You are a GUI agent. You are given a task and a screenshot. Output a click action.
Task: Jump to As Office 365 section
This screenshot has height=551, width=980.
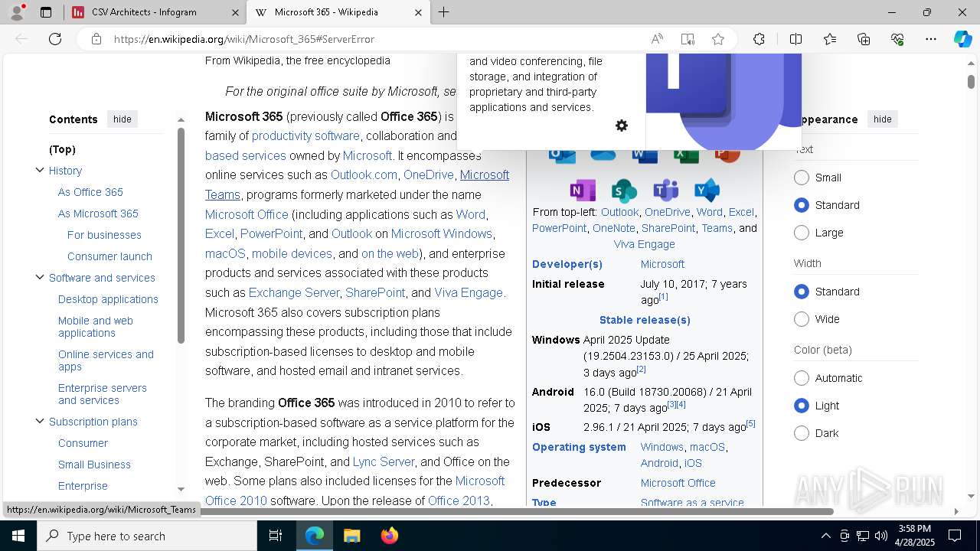point(90,192)
